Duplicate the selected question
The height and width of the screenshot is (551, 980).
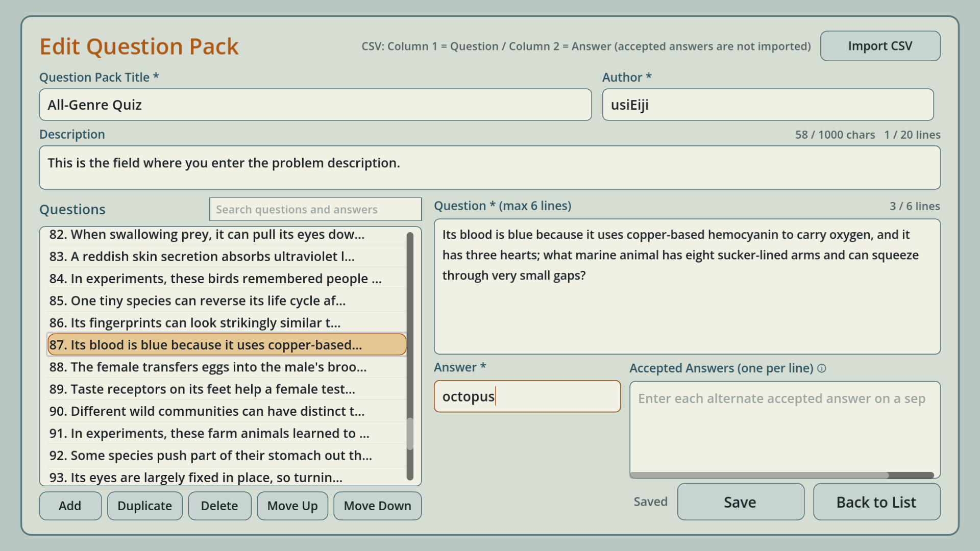[x=144, y=506]
